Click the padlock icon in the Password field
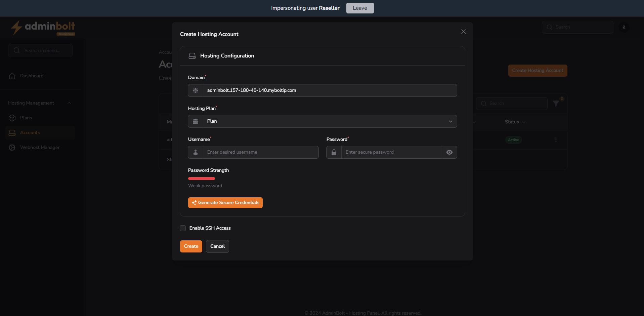This screenshot has width=644, height=316. 333,152
